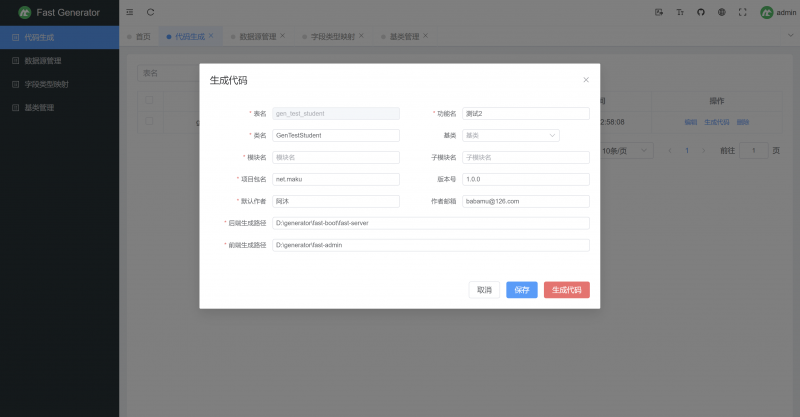Image resolution: width=800 pixels, height=417 pixels.
Task: Open 基类管理 in the sidebar menu
Action: tap(59, 108)
